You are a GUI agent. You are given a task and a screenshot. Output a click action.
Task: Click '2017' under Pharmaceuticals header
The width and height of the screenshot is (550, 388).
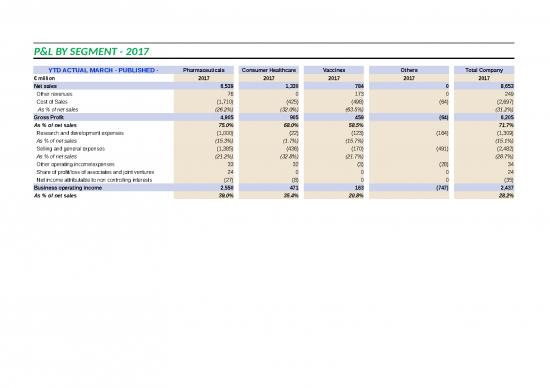[204, 78]
